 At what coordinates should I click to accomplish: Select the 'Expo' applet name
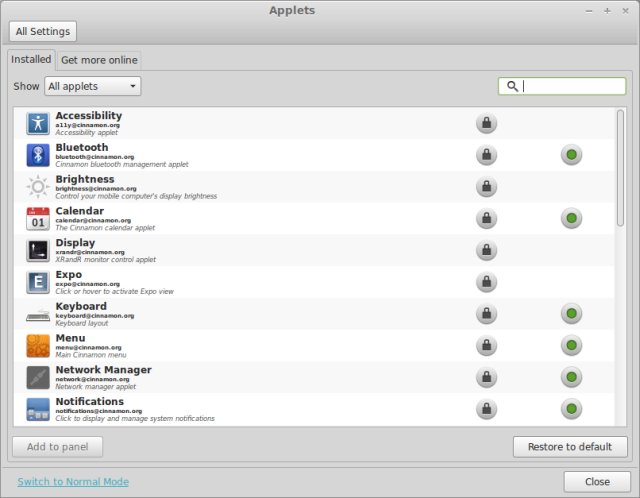69,275
